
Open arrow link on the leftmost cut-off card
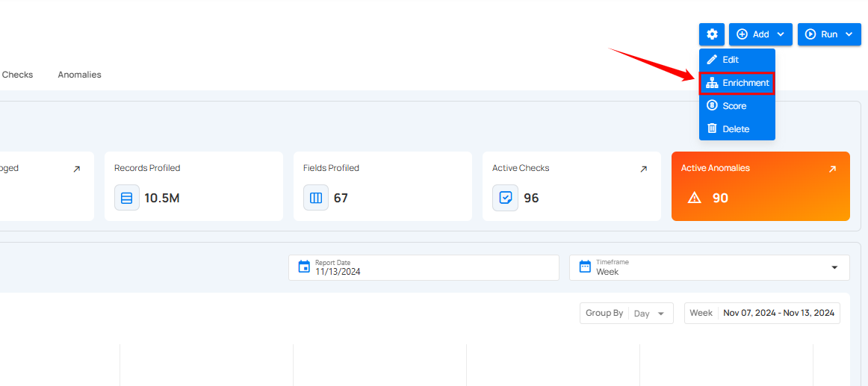pos(76,169)
